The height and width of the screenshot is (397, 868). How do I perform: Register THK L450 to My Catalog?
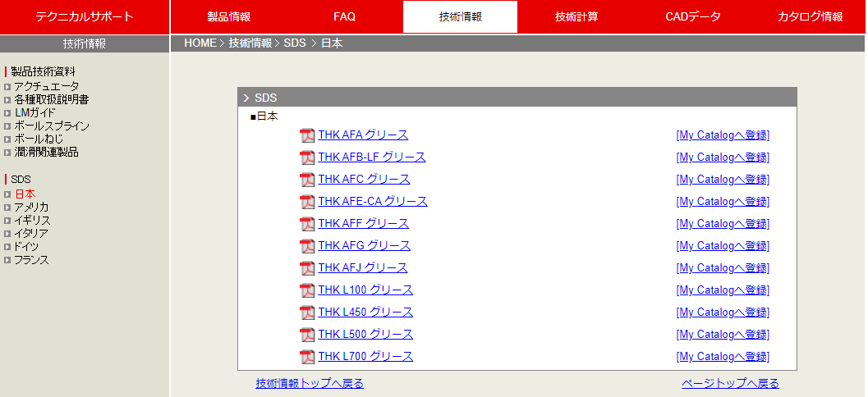click(723, 312)
